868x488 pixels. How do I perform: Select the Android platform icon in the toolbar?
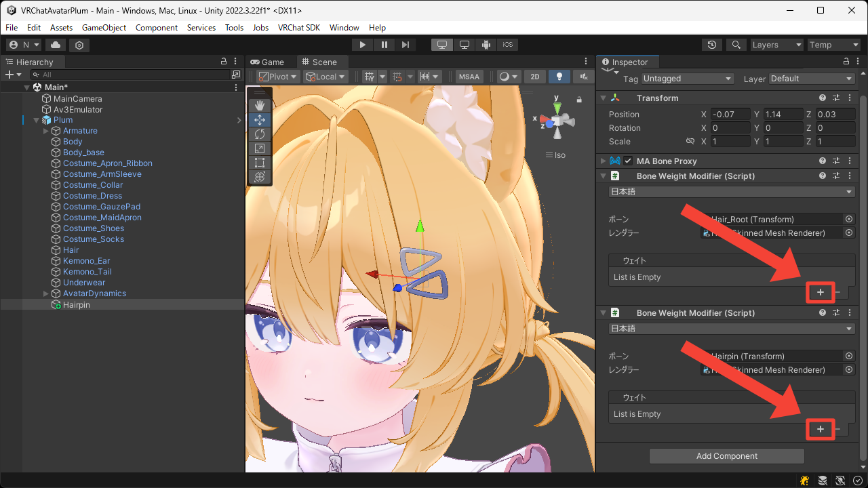[486, 44]
